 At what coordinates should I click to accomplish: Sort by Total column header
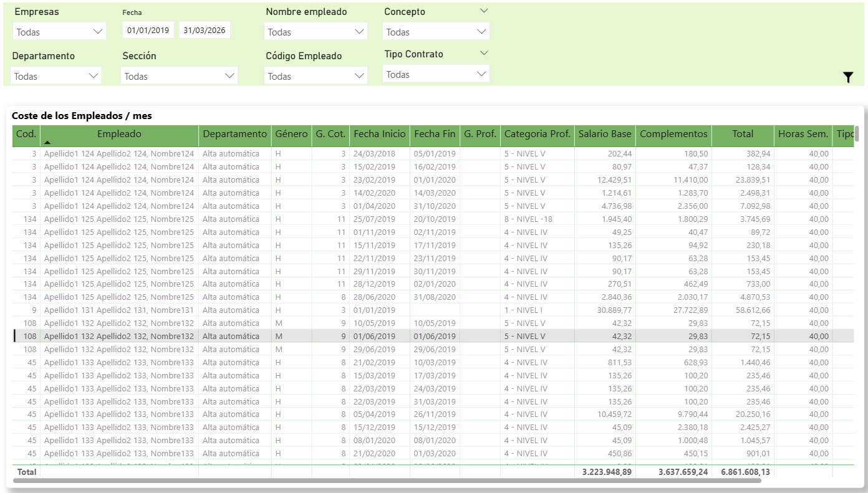(743, 134)
